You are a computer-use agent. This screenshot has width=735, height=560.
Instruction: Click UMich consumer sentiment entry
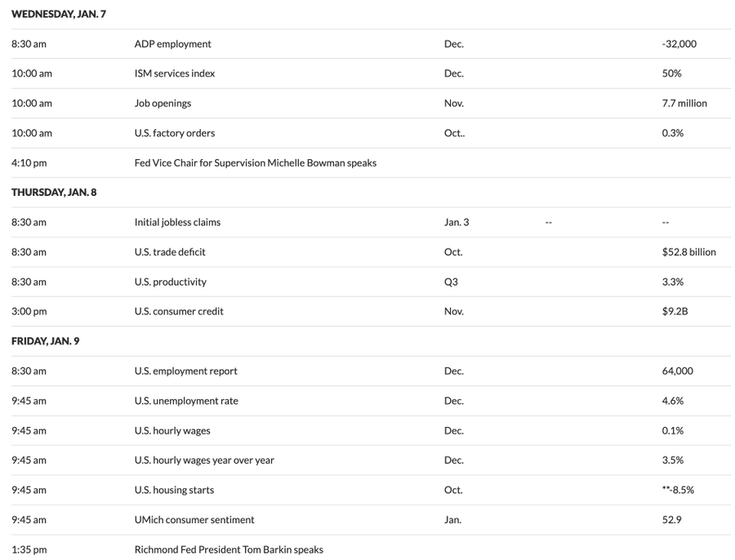[x=194, y=520]
